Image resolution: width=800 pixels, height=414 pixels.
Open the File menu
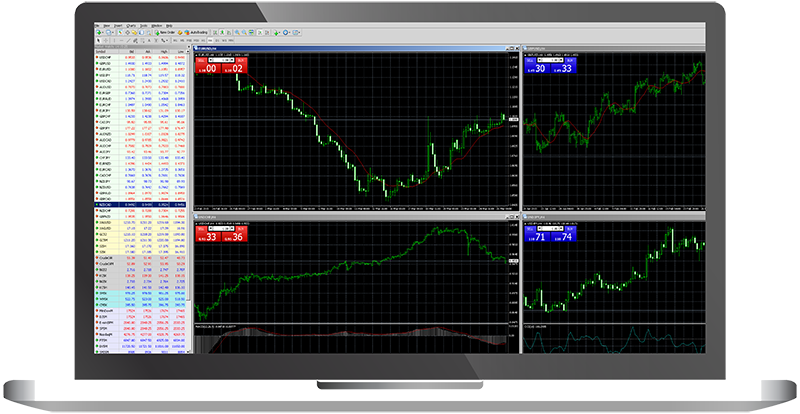tap(99, 26)
